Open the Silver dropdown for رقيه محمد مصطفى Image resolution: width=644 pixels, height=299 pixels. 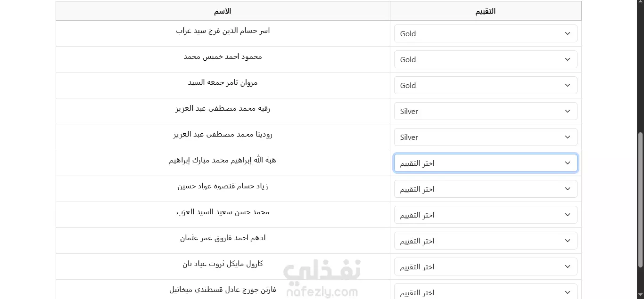pyautogui.click(x=486, y=111)
